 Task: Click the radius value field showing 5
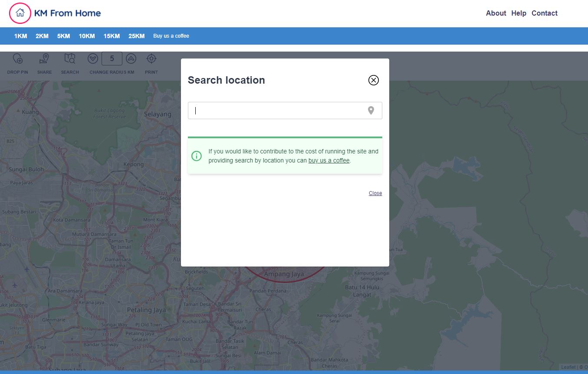click(112, 59)
